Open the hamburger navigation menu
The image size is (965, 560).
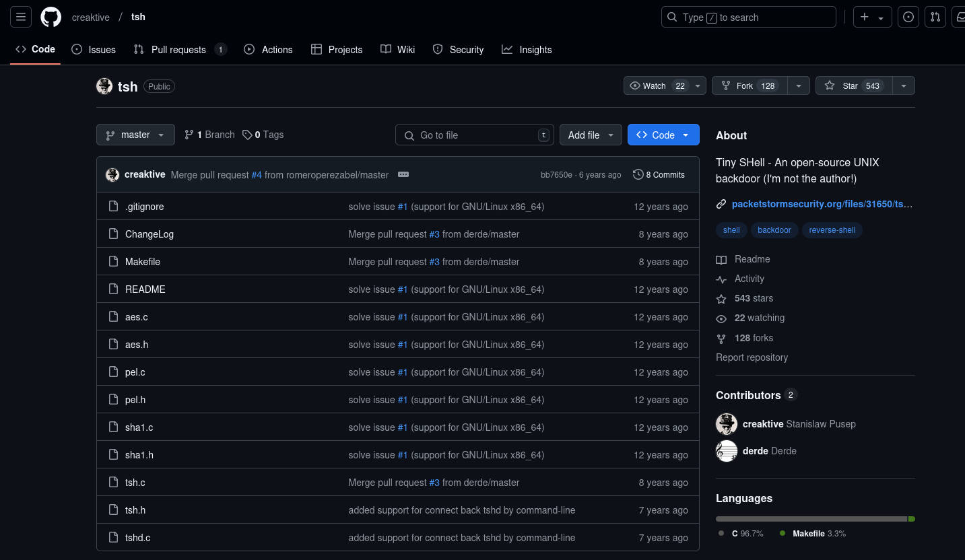pyautogui.click(x=21, y=17)
